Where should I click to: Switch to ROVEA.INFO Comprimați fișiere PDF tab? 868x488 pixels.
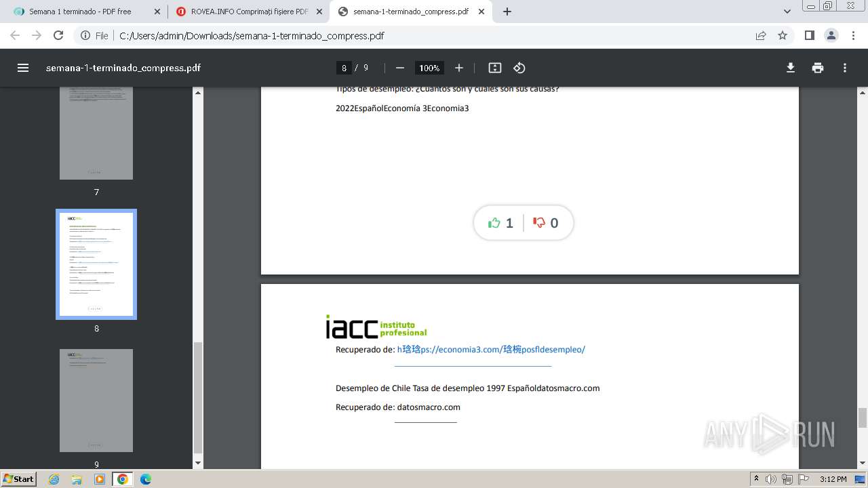[x=248, y=12]
